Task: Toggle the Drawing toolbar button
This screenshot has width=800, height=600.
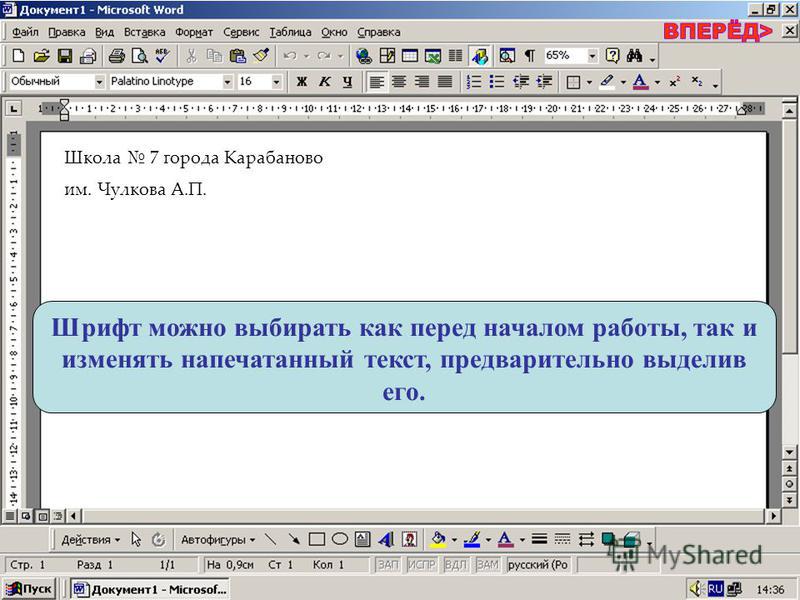Action: [x=479, y=56]
